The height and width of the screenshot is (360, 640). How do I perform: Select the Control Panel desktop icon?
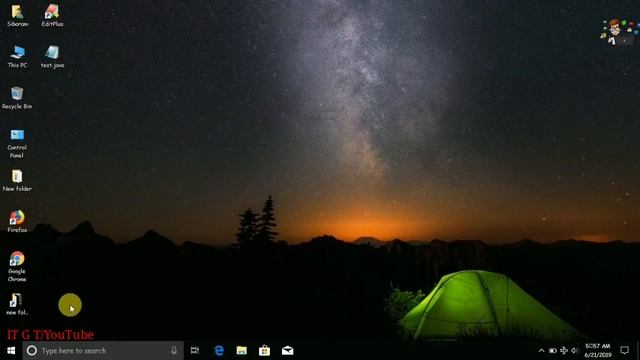tap(17, 143)
